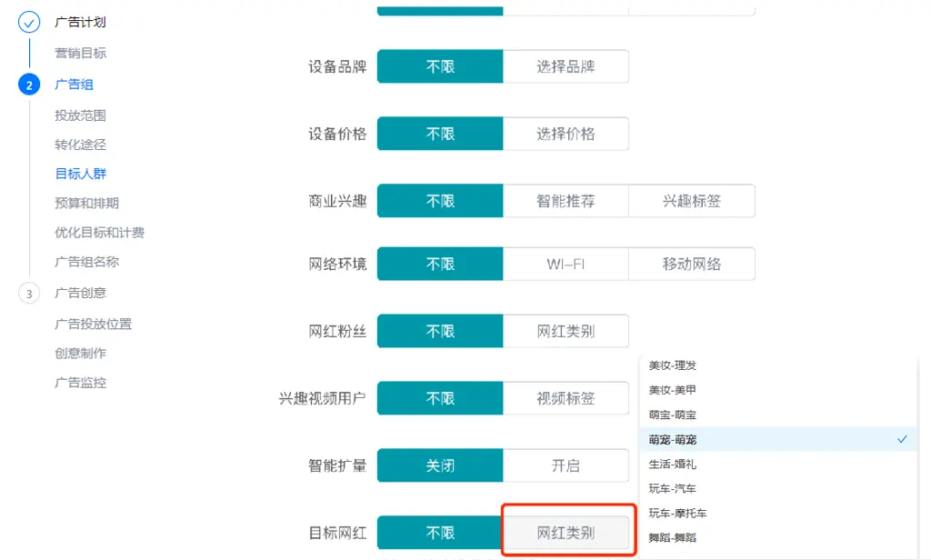Image resolution: width=931 pixels, height=560 pixels.
Task: Choose 移动网络 for 网络环境
Action: point(692,264)
